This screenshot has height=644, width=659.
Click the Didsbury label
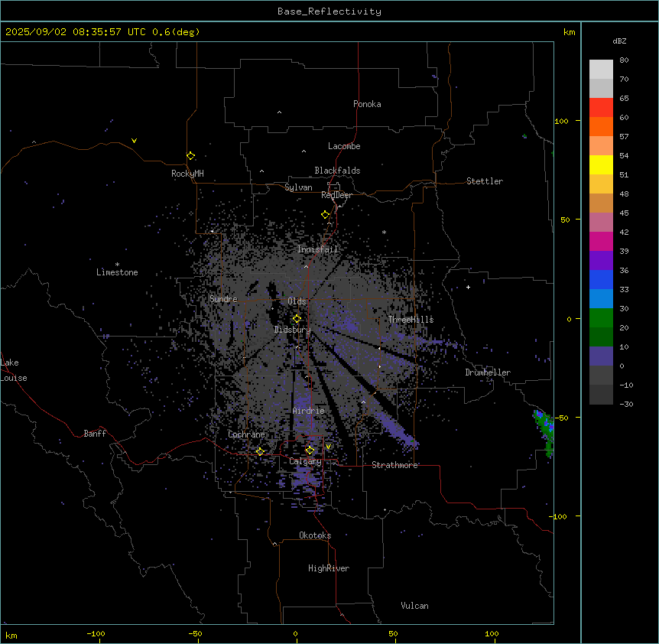coord(293,330)
